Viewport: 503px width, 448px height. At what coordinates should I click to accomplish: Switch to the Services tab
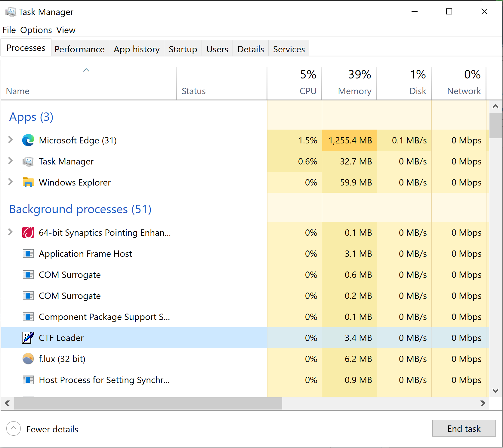(289, 49)
